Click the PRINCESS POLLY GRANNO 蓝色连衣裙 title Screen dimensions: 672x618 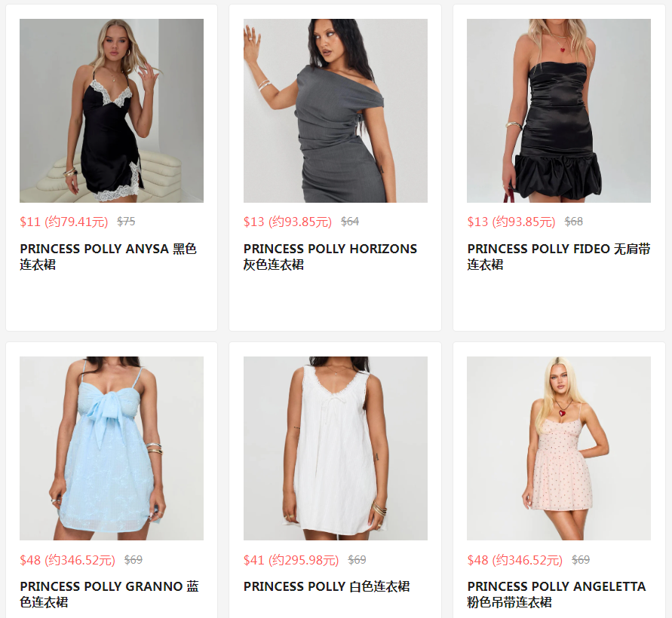click(109, 594)
